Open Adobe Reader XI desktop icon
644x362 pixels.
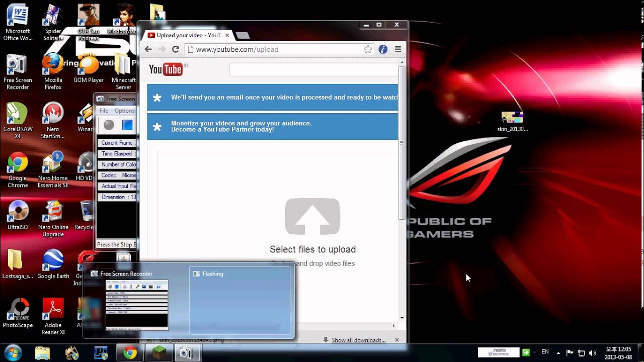pos(53,317)
